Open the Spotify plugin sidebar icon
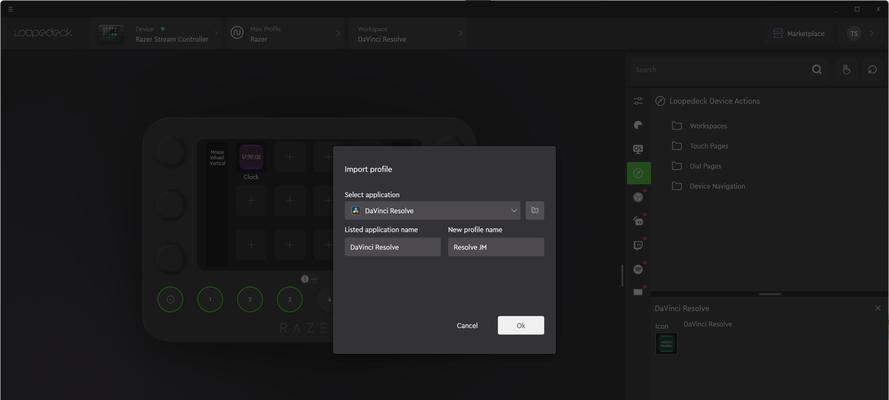 638,270
